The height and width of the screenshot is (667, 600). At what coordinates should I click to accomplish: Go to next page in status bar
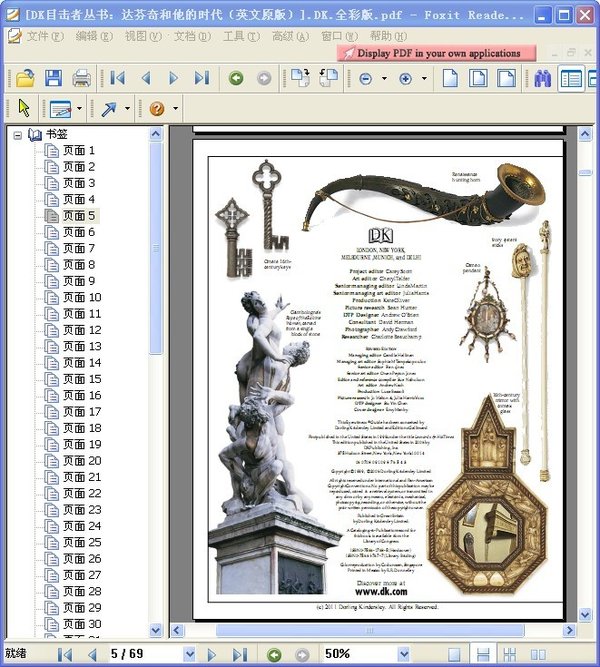211,654
